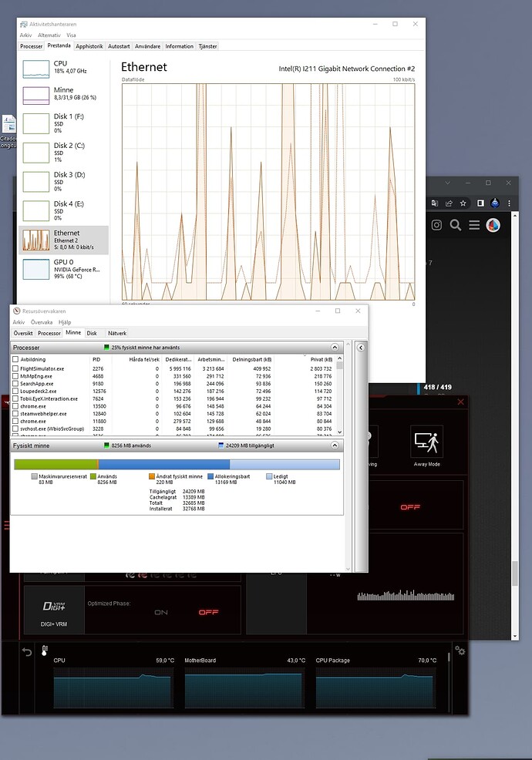Select the Away Mode icon in ASUS utility
This screenshot has width=532, height=760.
427,442
